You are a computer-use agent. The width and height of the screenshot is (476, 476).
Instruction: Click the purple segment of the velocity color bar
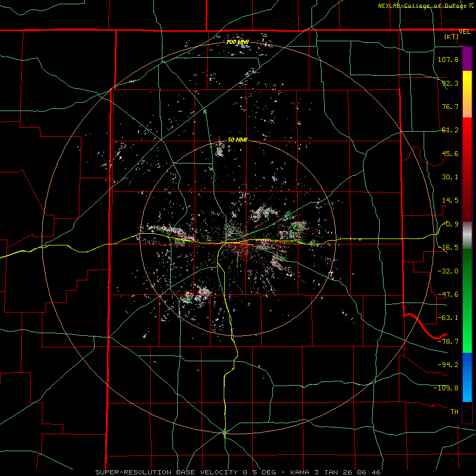pyautogui.click(x=467, y=59)
